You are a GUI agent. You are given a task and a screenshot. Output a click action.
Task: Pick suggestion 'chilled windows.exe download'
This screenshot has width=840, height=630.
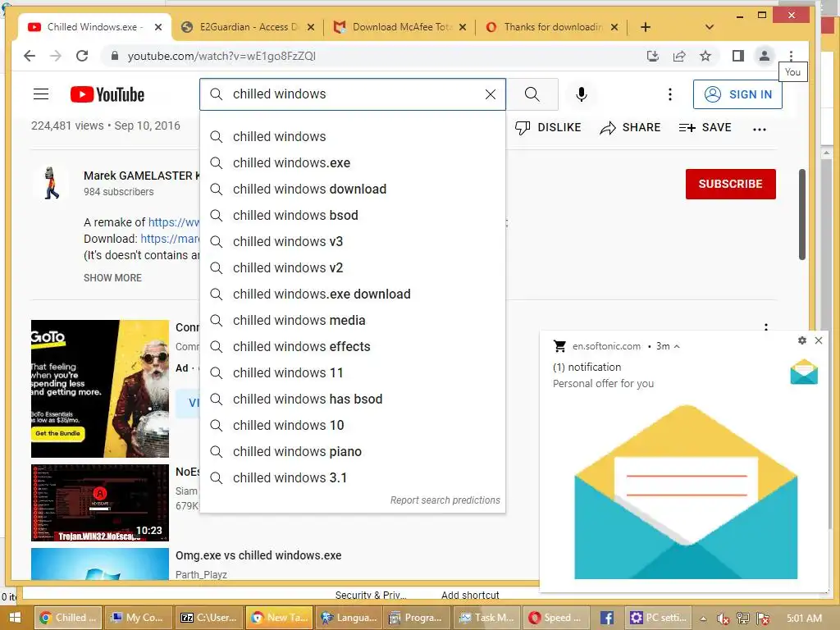(x=353, y=294)
